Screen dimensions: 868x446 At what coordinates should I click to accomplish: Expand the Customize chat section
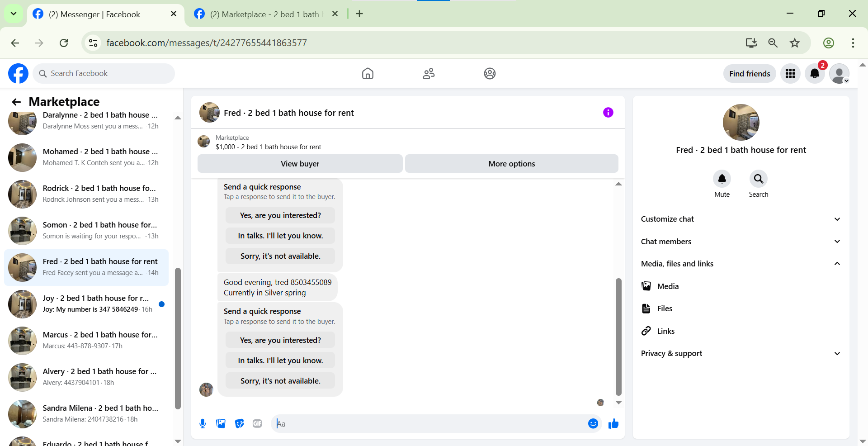[x=741, y=219]
